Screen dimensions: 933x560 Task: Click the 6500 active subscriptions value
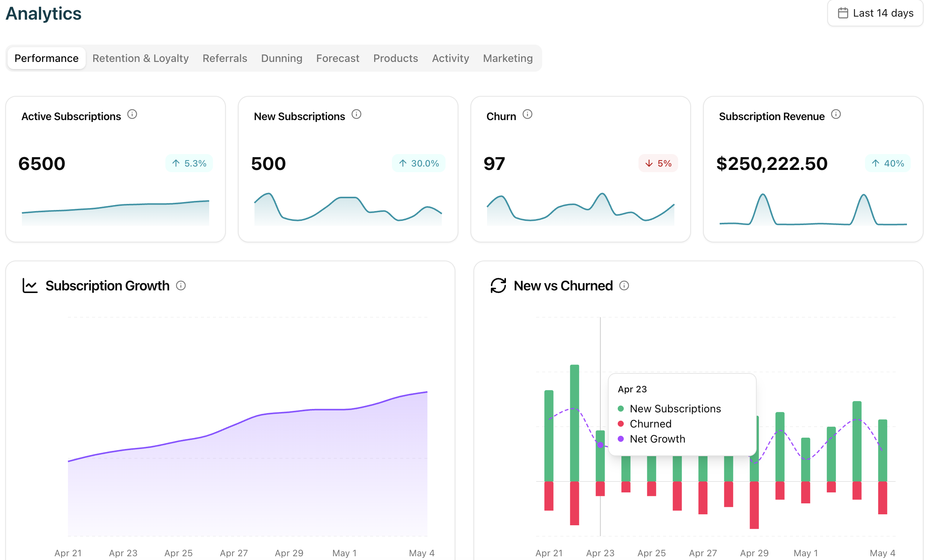click(42, 164)
